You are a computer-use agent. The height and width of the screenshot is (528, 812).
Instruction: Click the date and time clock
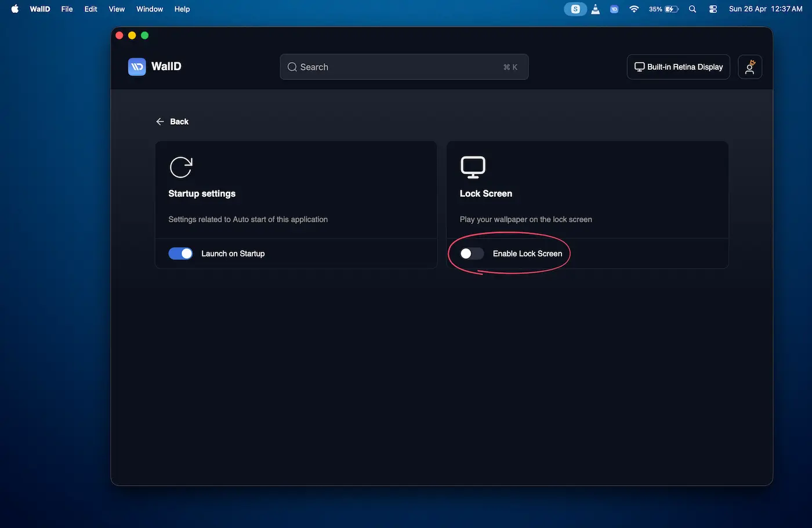pos(765,9)
